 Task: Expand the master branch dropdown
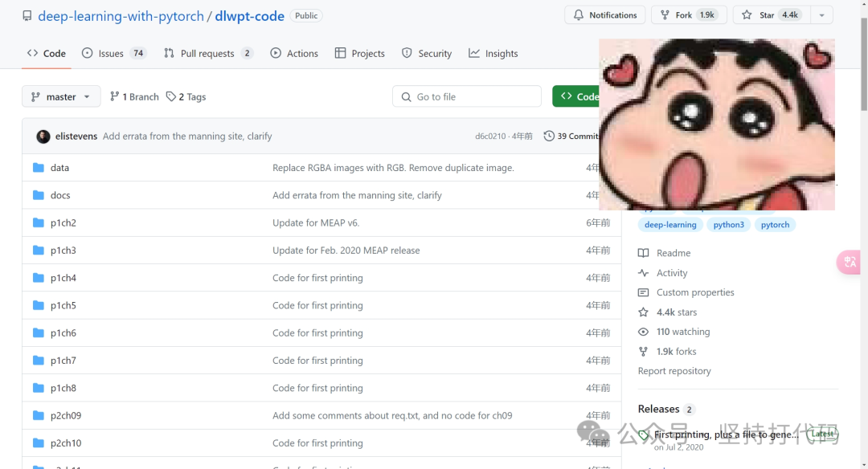(61, 97)
